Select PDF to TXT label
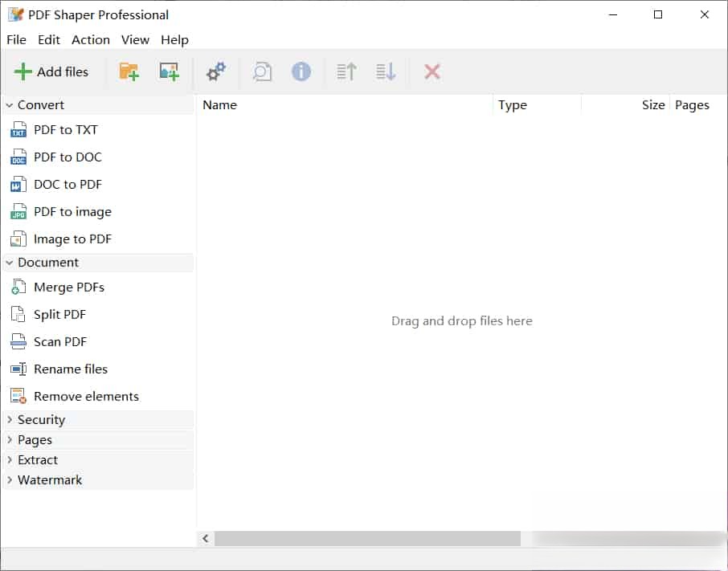This screenshot has width=728, height=571. [65, 130]
